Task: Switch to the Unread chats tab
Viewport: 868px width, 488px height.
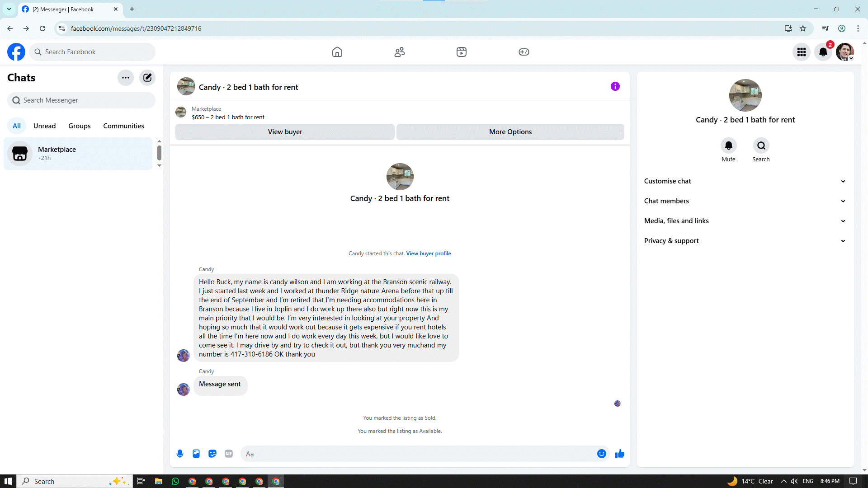Action: (x=44, y=126)
